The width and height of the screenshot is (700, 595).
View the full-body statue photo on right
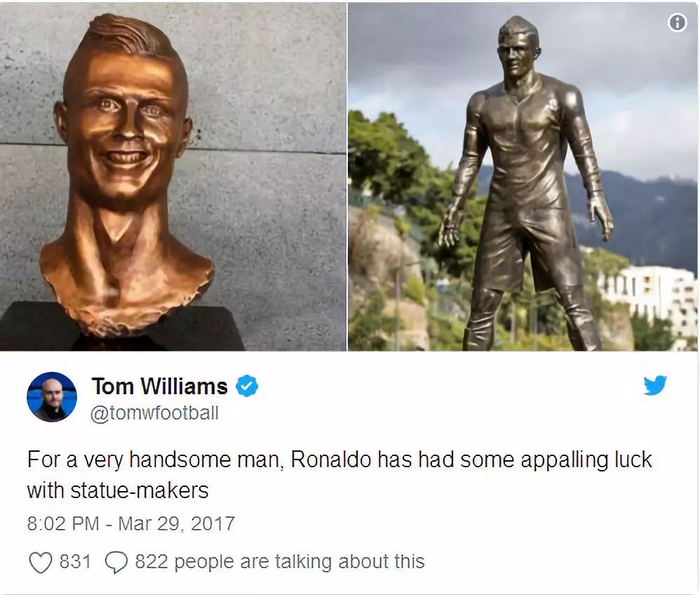(x=523, y=176)
